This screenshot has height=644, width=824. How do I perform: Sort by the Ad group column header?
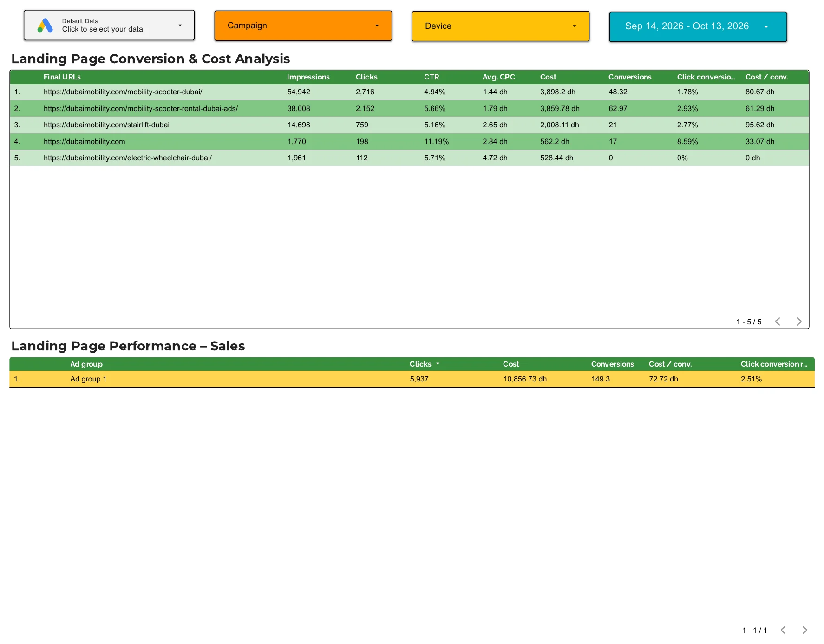click(86, 364)
